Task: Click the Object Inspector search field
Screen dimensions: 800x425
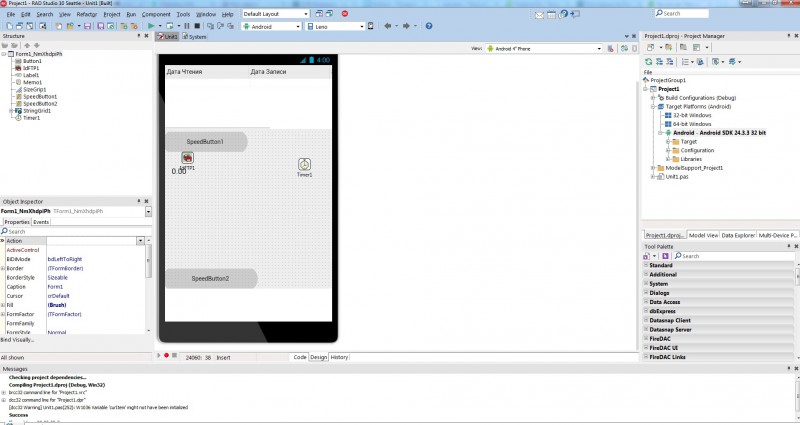Action: tap(76, 231)
